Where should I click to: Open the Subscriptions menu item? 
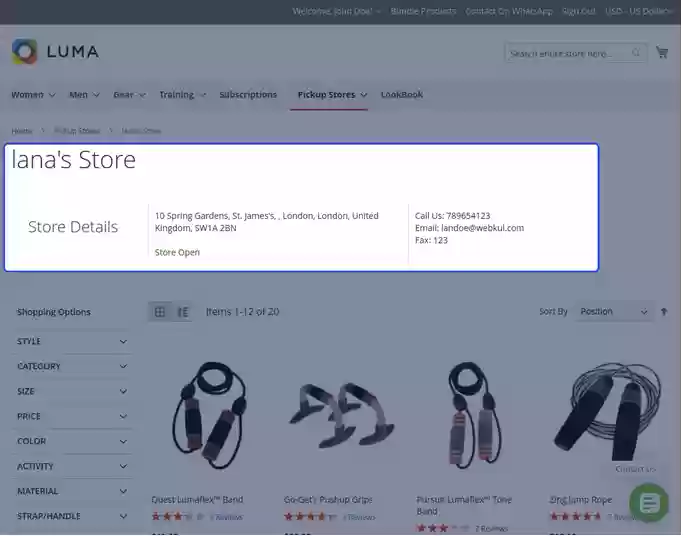point(248,95)
